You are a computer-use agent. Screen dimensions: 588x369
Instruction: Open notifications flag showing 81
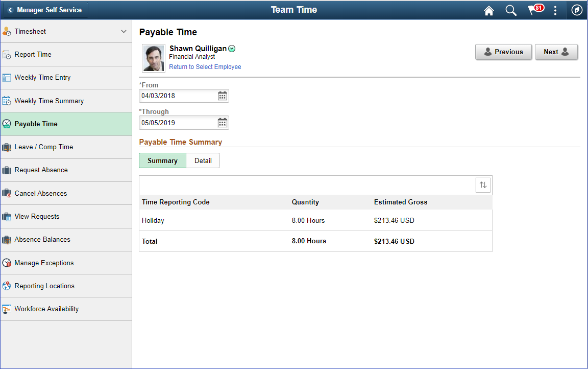(535, 10)
